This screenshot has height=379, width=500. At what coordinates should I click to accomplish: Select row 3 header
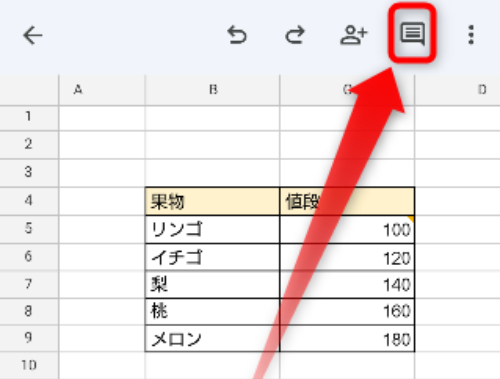tap(29, 173)
